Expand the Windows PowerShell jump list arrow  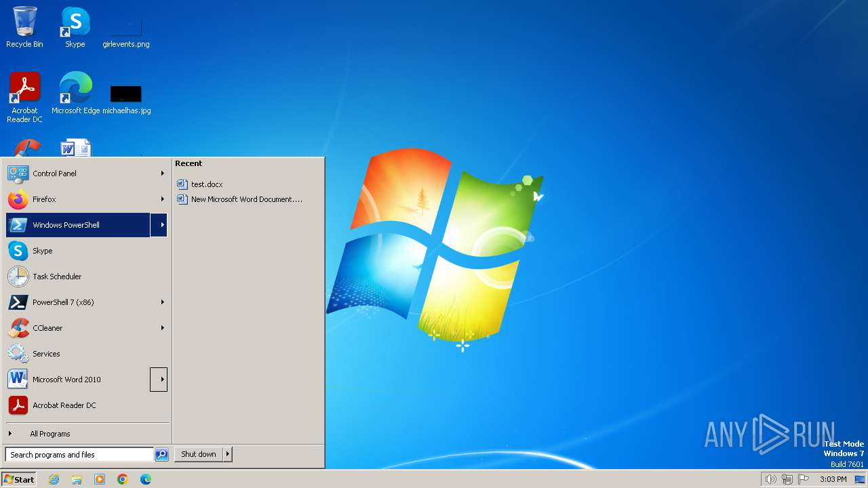(x=159, y=225)
